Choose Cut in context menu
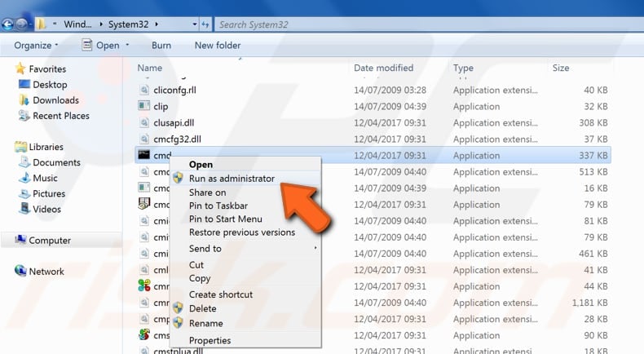644x354 pixels. click(x=196, y=265)
